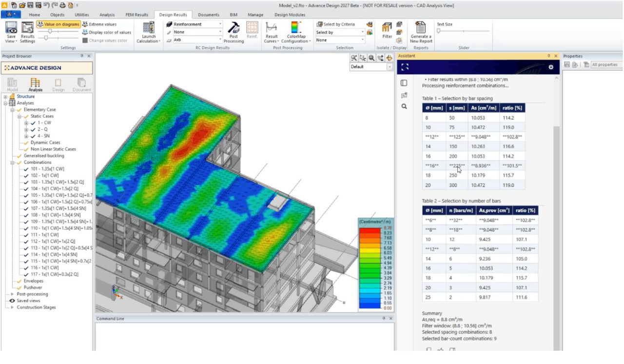Screen dimensions: 624x364
Task: Select Construction Stages tree item
Action: 36,307
